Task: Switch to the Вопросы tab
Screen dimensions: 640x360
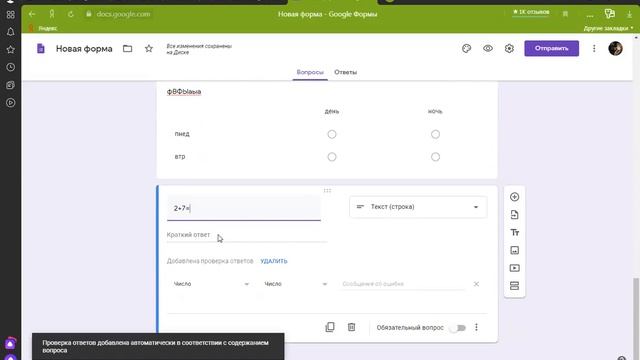Action: (x=310, y=72)
